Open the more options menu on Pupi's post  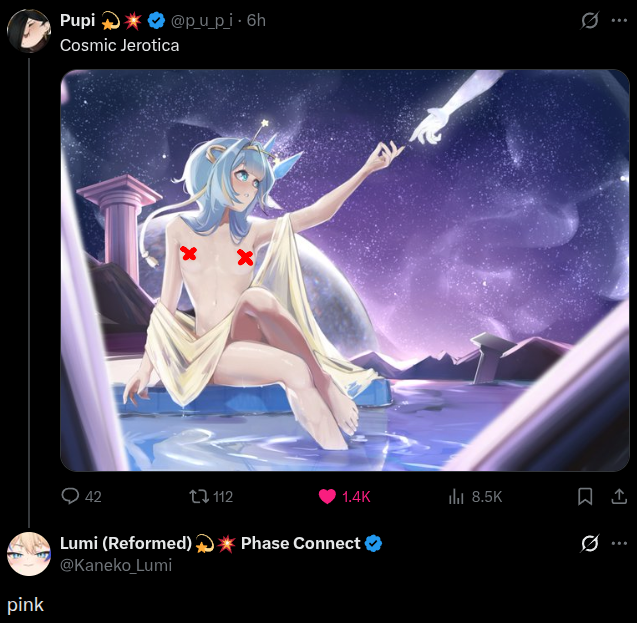[x=619, y=20]
